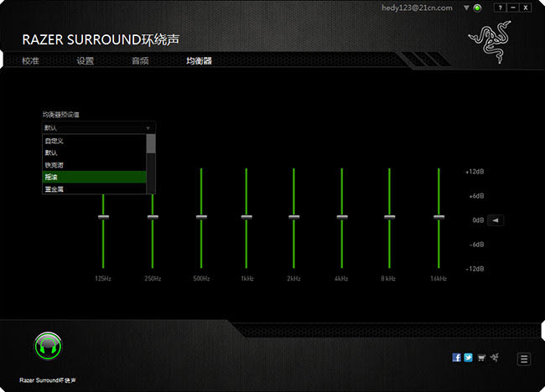This screenshot has width=545, height=392.
Task: Open the shopping cart store icon
Action: tap(481, 358)
